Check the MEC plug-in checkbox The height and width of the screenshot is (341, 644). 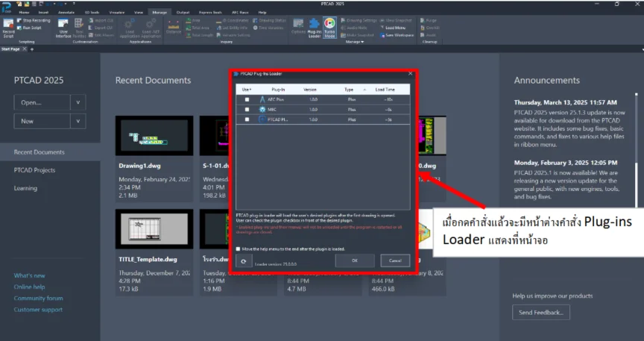[247, 110]
